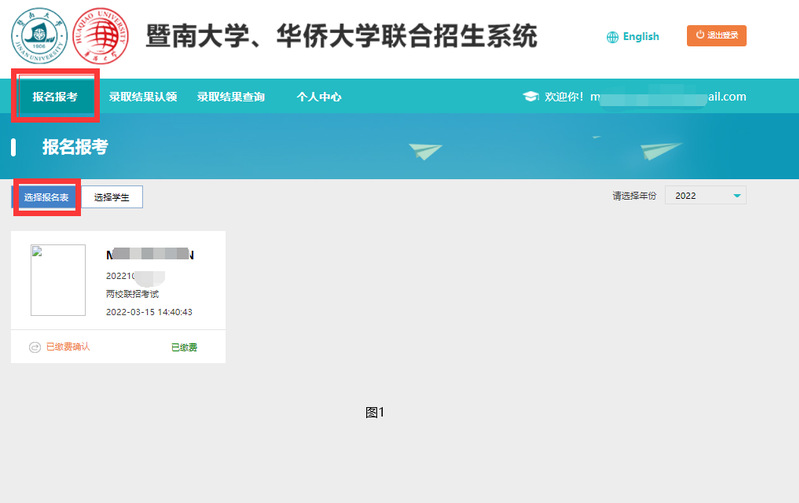Open the 报名报考 navigation tab
The width and height of the screenshot is (799, 503).
point(55,97)
